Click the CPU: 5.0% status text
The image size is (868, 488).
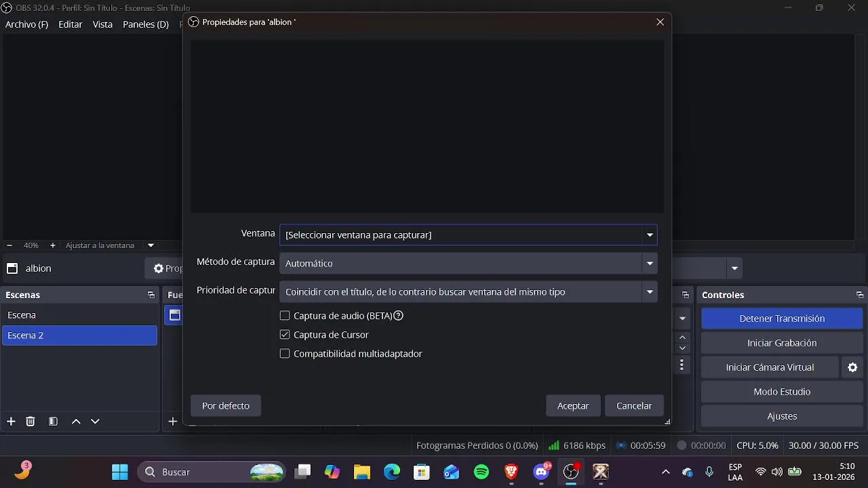coord(757,445)
